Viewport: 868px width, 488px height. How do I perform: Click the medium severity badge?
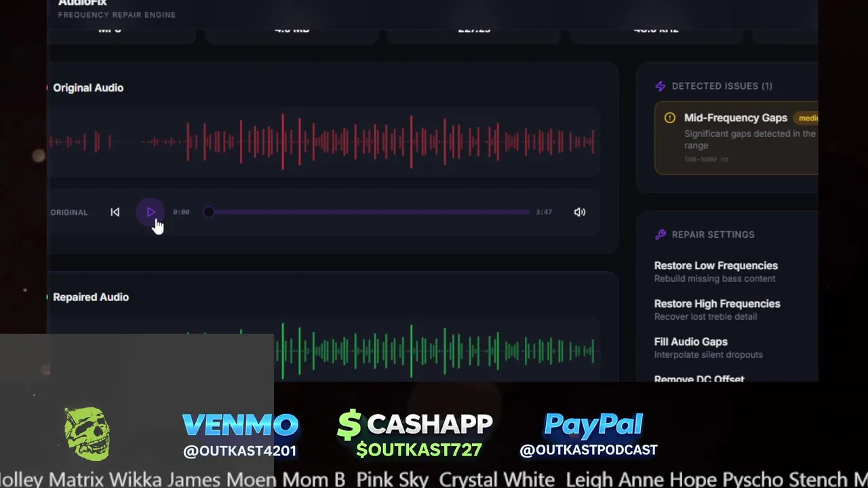tap(806, 118)
